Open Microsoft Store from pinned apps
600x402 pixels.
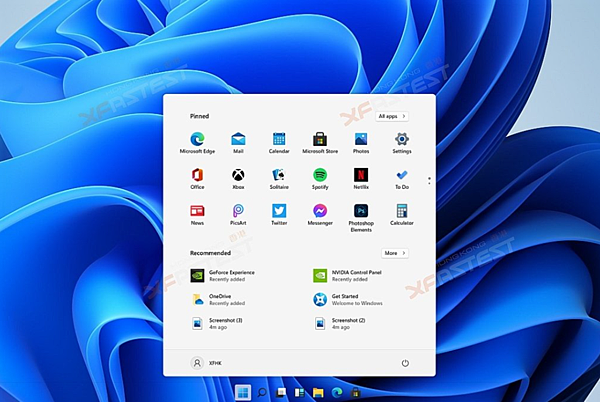coord(320,143)
